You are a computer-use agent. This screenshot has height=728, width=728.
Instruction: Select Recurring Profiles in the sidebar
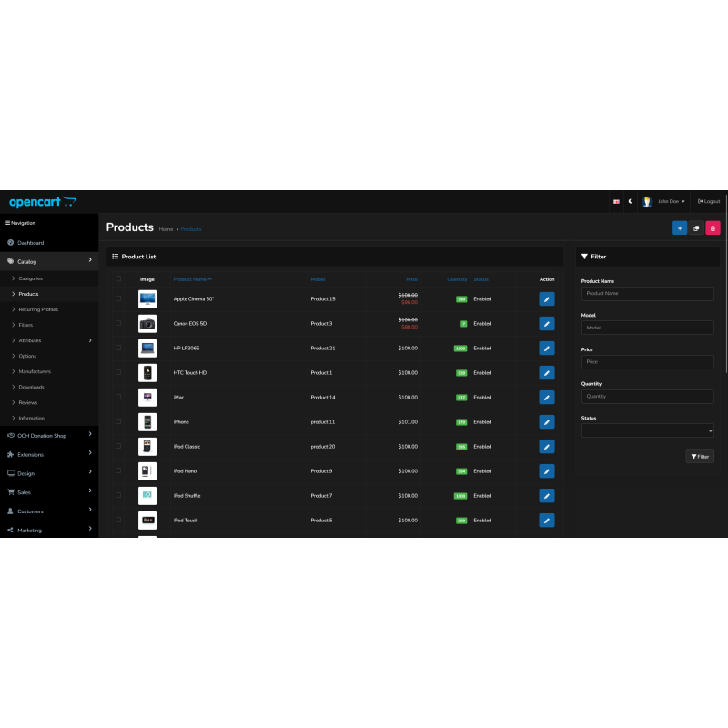tap(41, 309)
